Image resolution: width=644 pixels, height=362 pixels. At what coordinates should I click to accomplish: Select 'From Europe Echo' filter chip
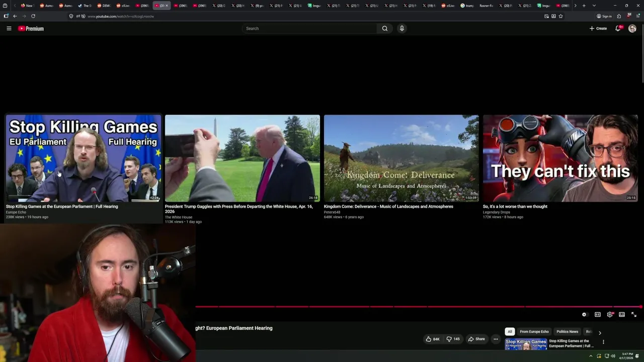(x=534, y=332)
